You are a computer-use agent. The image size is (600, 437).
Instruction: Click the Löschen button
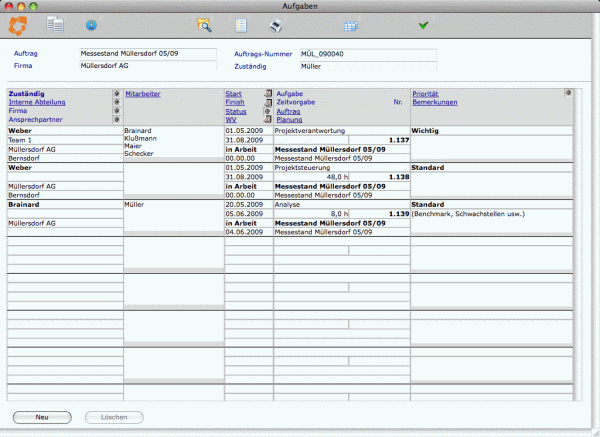click(x=114, y=417)
